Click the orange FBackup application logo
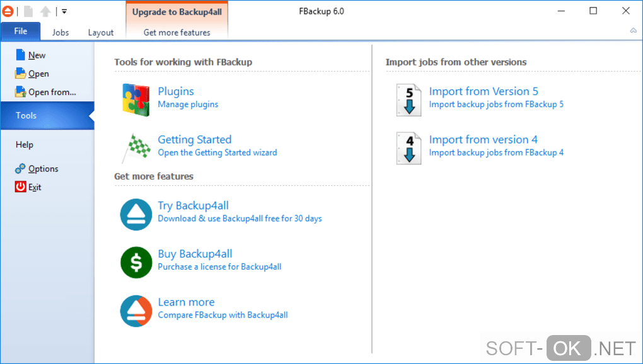This screenshot has height=364, width=643. click(8, 11)
